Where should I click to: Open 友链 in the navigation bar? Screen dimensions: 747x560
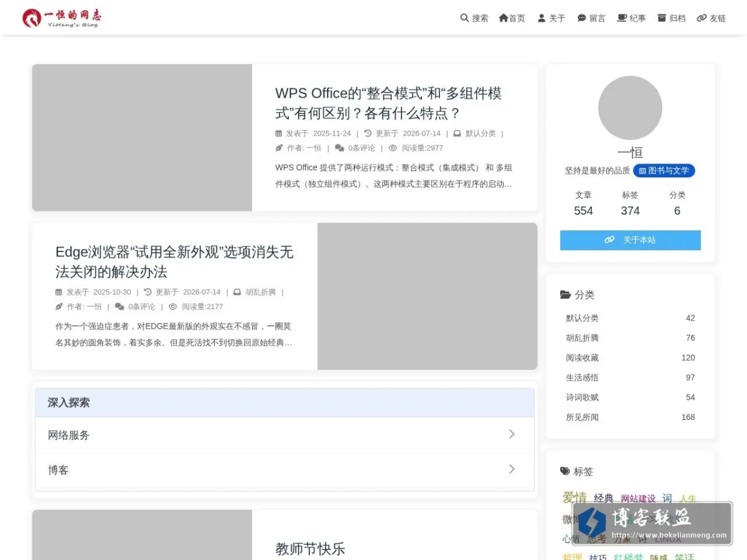click(711, 18)
